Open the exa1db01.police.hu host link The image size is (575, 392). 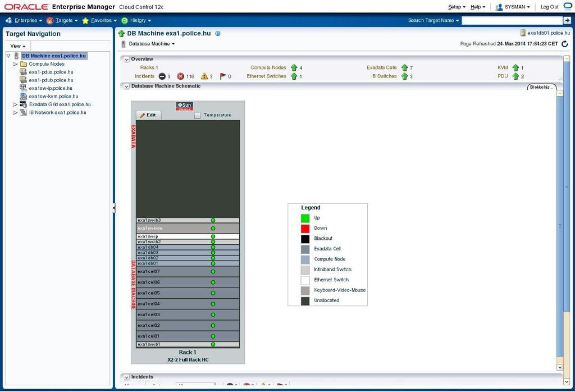549,33
